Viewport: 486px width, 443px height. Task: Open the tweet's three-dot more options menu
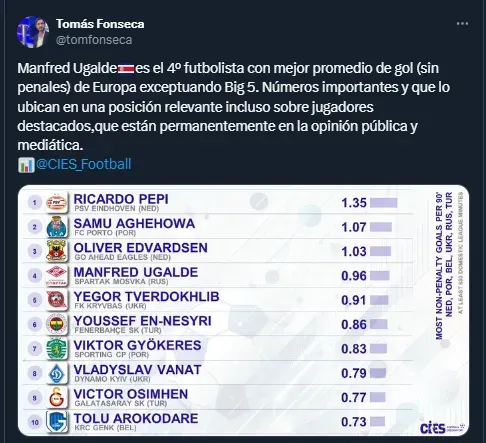462,24
